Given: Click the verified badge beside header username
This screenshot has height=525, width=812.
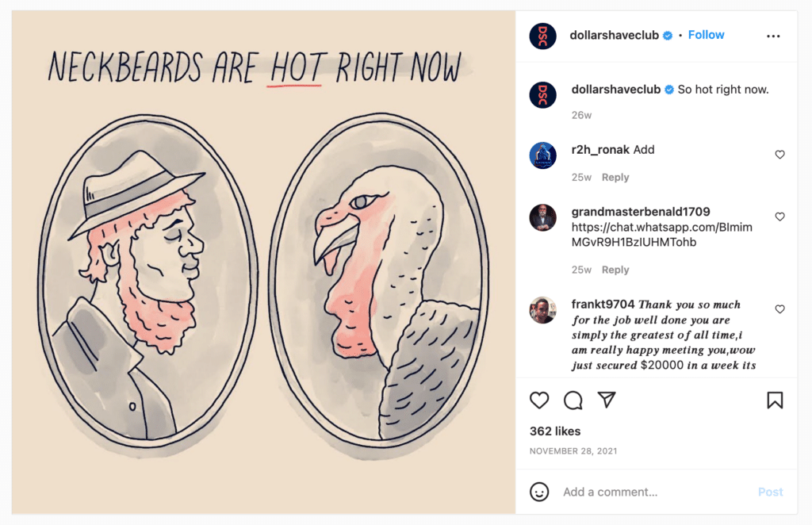Looking at the screenshot, I should 668,36.
